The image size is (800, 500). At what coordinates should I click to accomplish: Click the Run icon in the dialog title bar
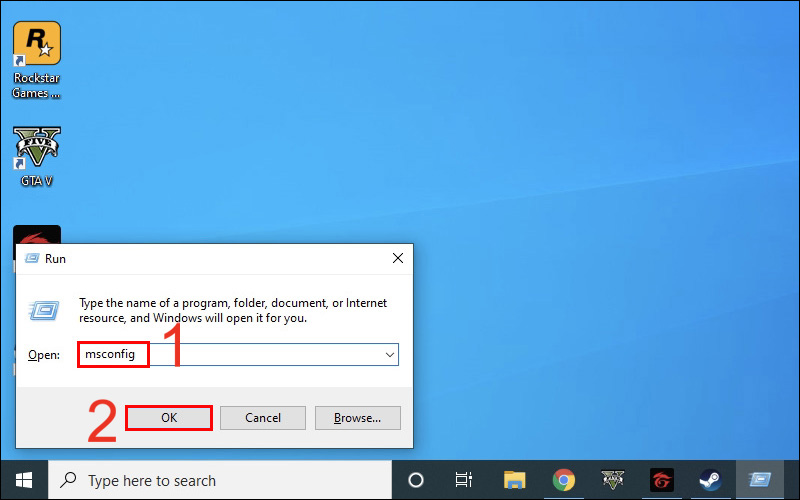[32, 259]
